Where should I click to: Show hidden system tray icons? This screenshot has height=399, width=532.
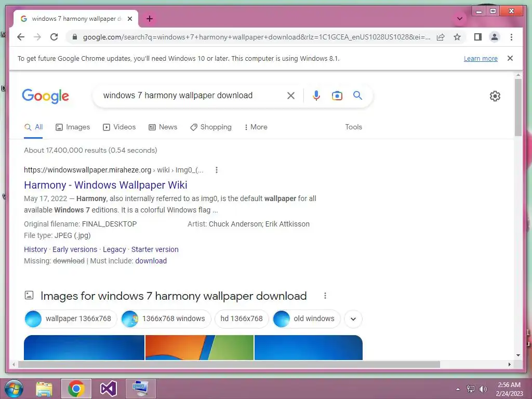coord(458,389)
